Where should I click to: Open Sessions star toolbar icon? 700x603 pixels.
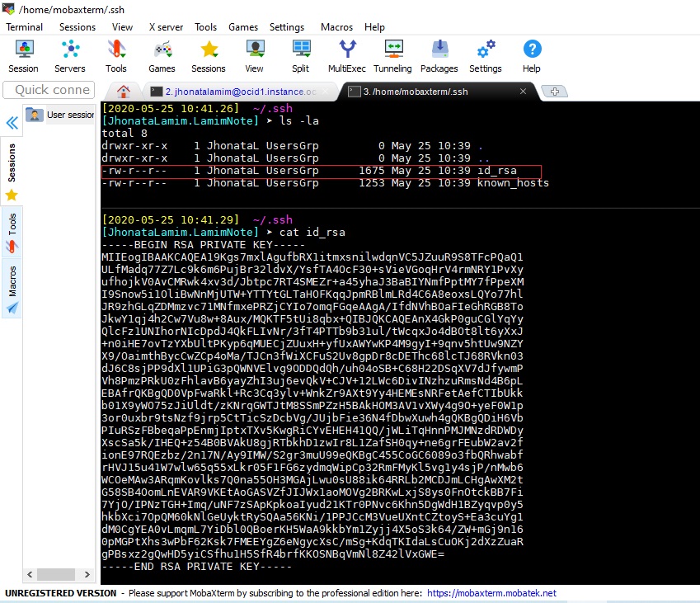[209, 57]
